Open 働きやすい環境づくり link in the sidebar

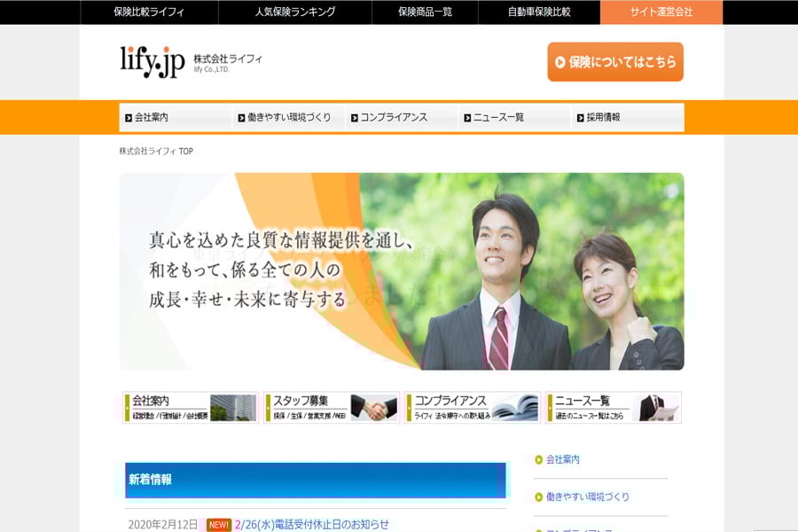click(x=588, y=497)
